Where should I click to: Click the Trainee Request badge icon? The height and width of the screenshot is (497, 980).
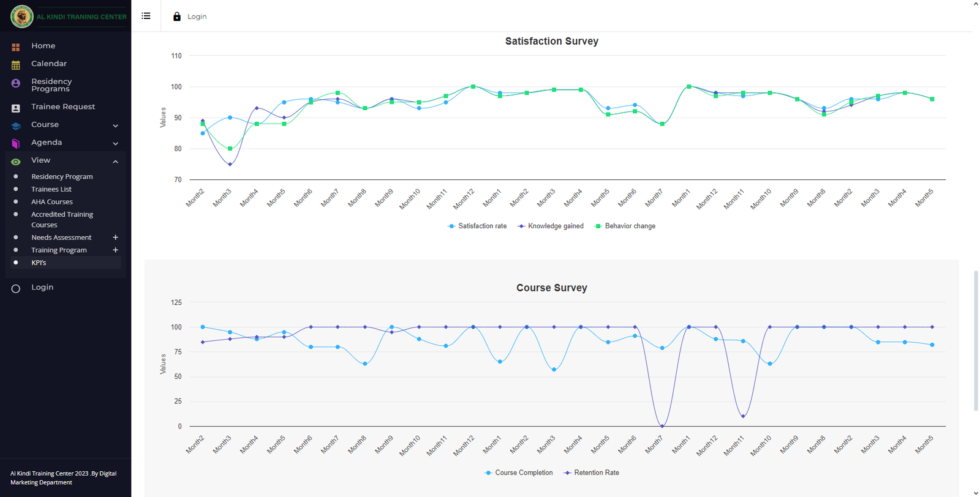click(x=16, y=108)
